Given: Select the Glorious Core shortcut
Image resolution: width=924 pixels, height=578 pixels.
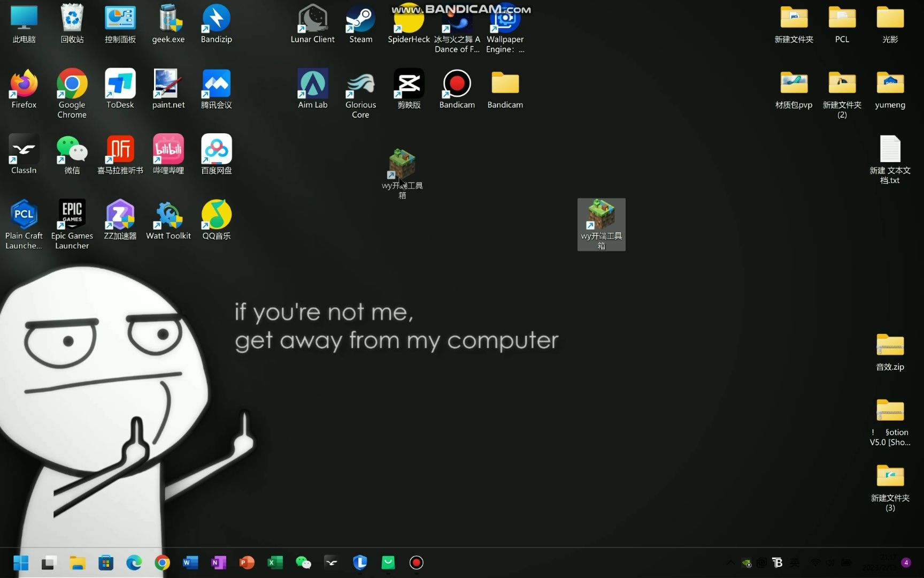Looking at the screenshot, I should pyautogui.click(x=360, y=91).
